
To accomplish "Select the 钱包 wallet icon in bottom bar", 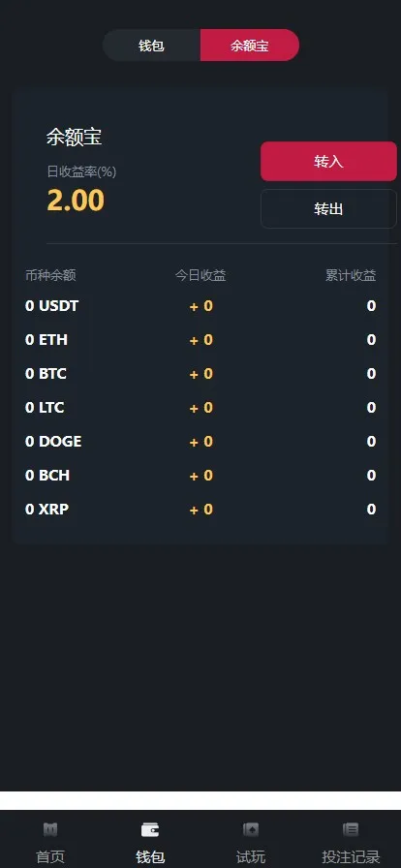I will 150,829.
